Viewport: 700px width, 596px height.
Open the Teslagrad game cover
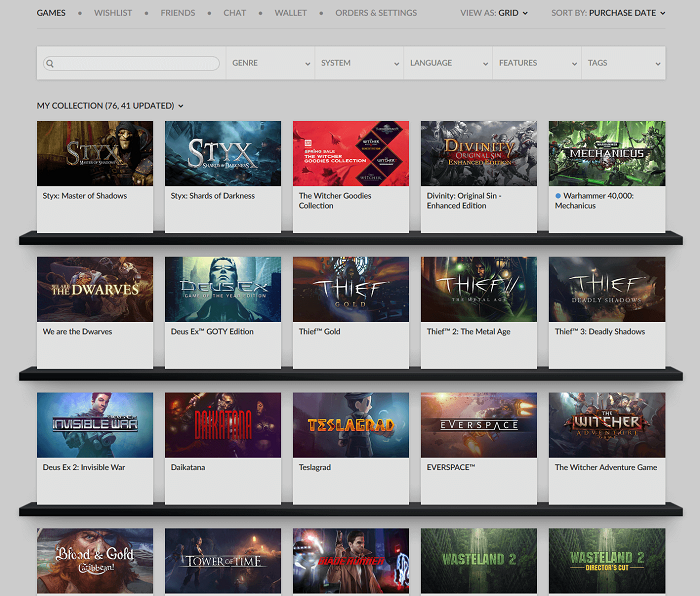351,425
